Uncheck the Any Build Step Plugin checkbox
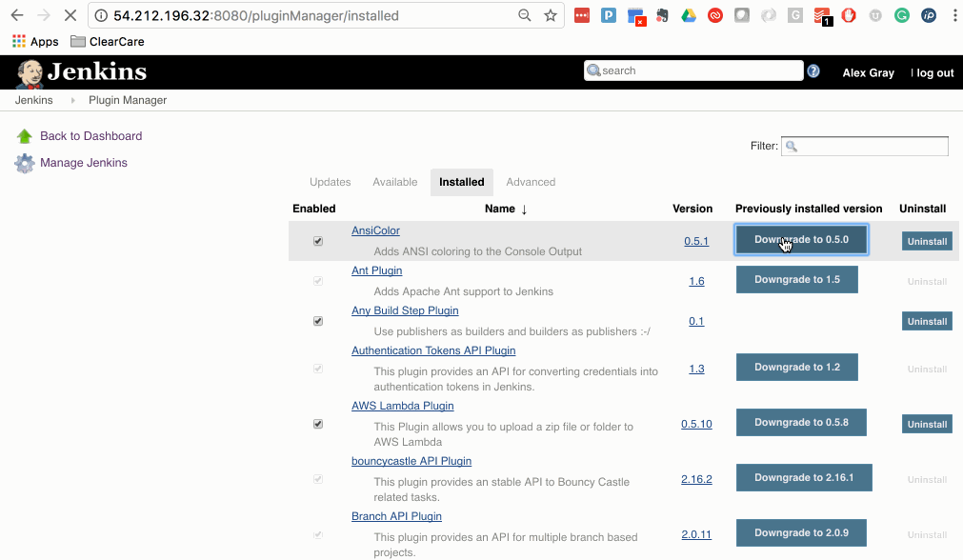Image resolution: width=963 pixels, height=560 pixels. point(318,321)
